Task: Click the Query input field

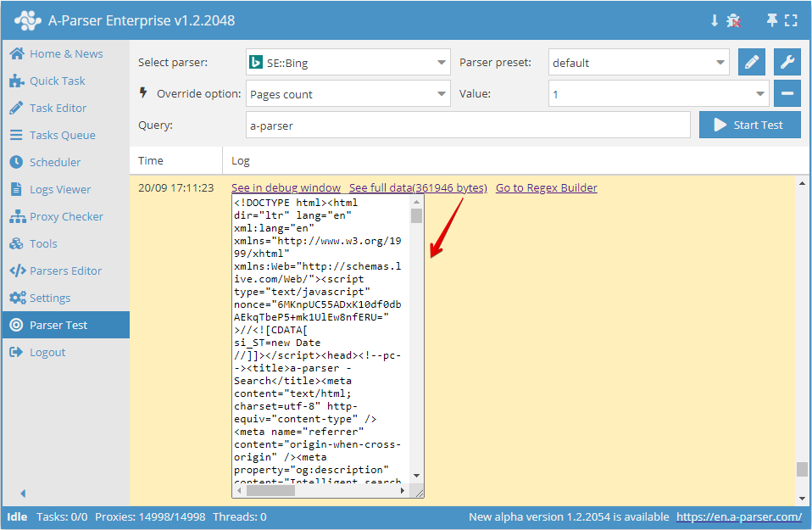Action: 467,125
